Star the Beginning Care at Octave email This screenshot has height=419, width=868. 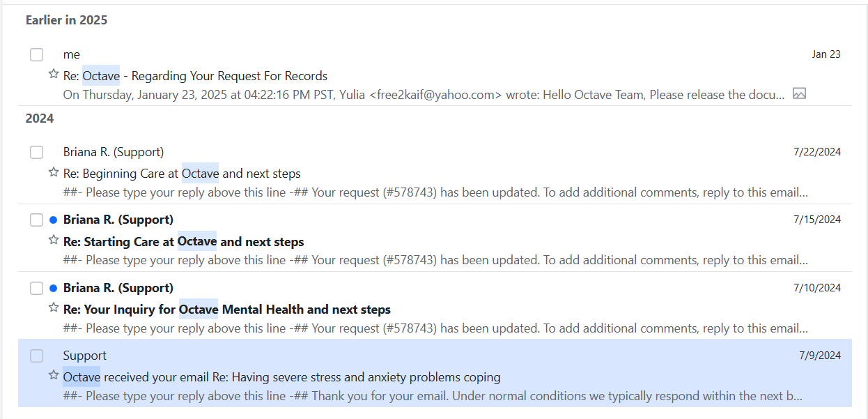tap(54, 172)
